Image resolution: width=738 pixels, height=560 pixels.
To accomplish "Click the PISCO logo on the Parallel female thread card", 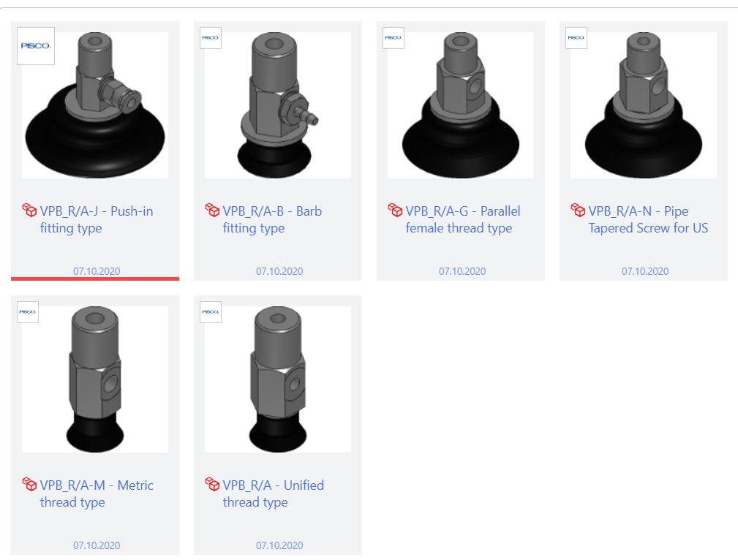I will [x=394, y=37].
